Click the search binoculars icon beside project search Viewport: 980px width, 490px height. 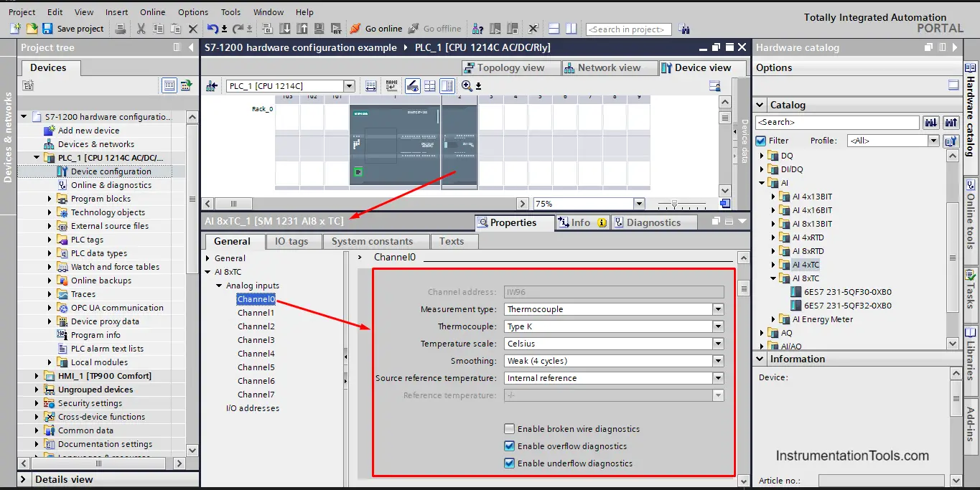coord(684,29)
